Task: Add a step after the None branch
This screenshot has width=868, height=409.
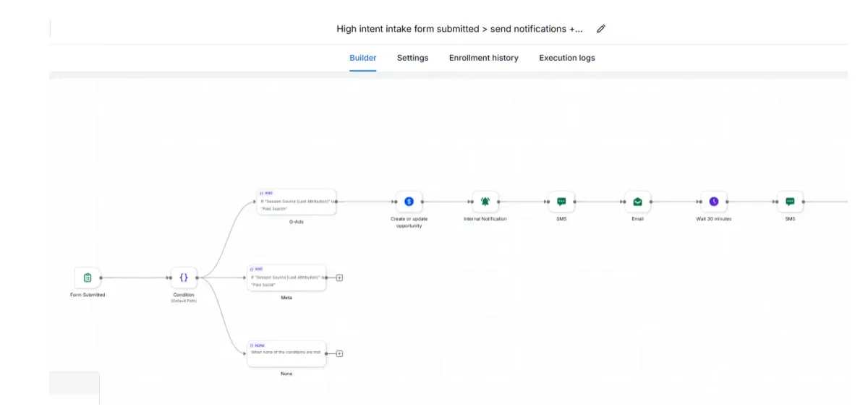Action: pos(339,353)
